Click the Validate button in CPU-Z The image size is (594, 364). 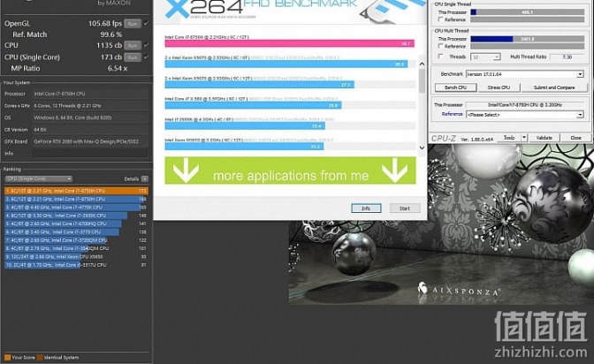pos(544,138)
